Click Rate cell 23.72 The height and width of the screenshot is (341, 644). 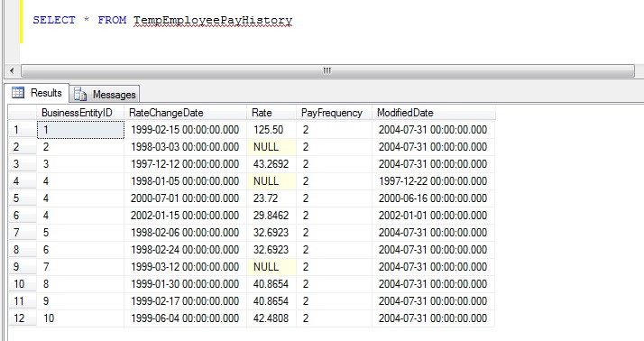pos(271,198)
